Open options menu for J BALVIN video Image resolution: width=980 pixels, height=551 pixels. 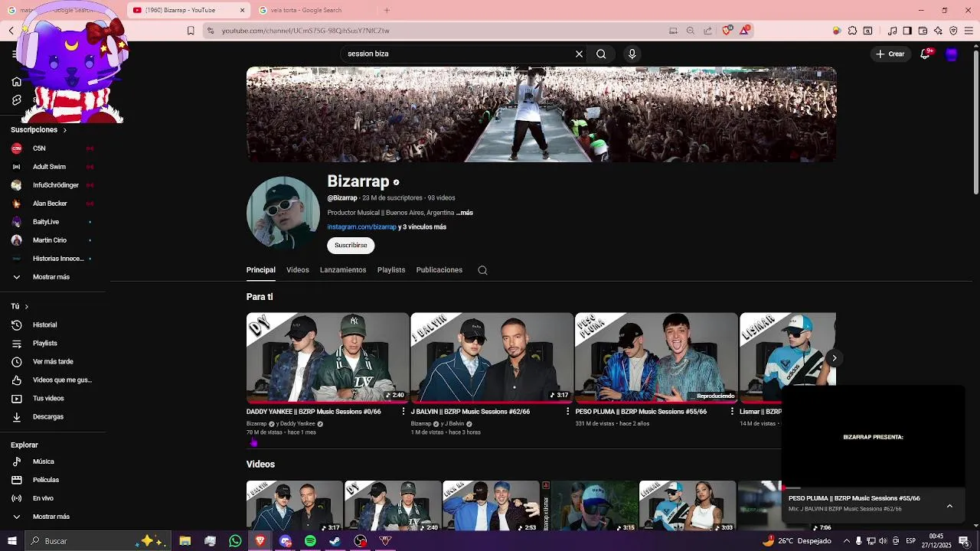click(567, 412)
